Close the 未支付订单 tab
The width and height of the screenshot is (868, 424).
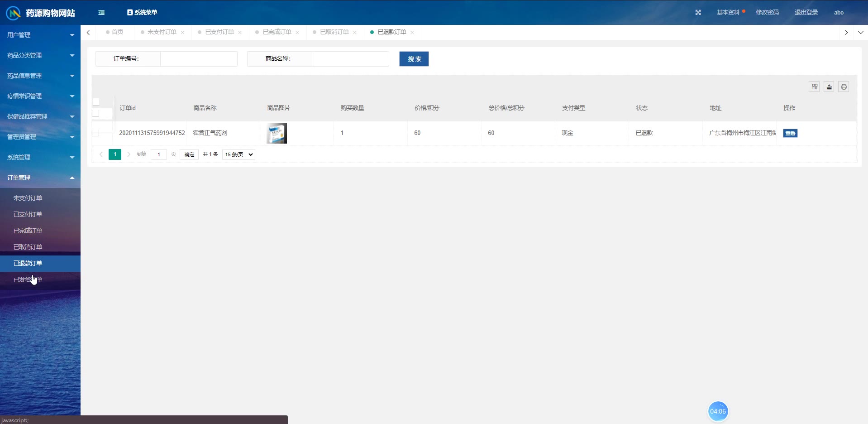tap(182, 33)
